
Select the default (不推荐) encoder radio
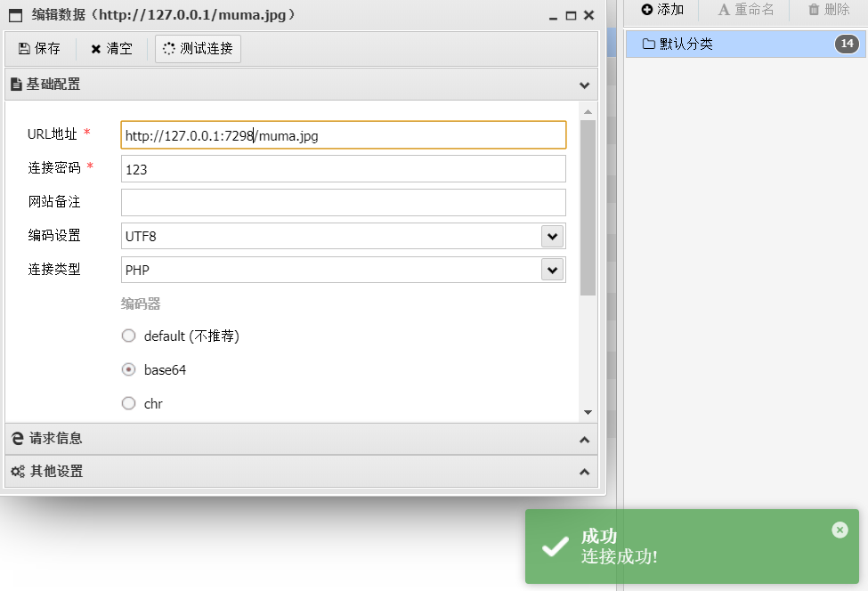(128, 336)
